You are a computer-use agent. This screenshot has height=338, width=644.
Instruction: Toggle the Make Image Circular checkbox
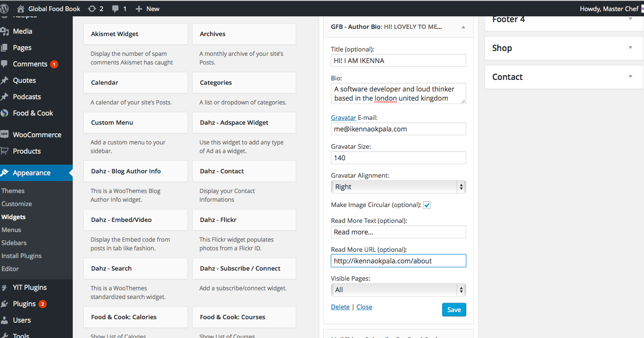[427, 205]
